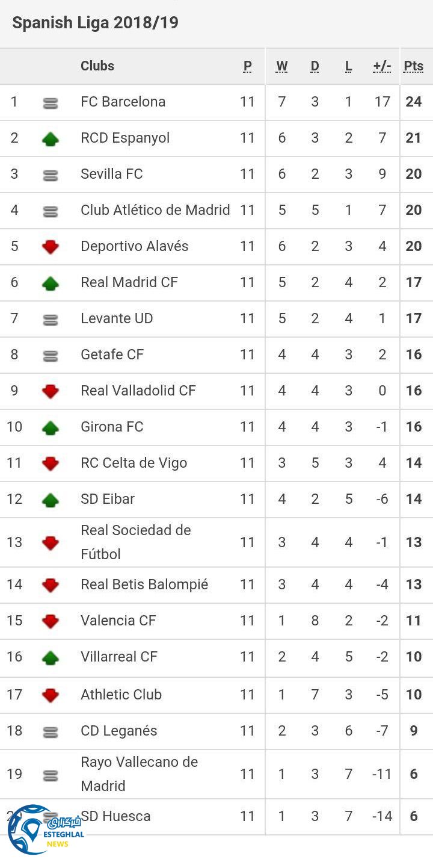Click the D draws column header
This screenshot has width=433, height=868.
click(315, 66)
